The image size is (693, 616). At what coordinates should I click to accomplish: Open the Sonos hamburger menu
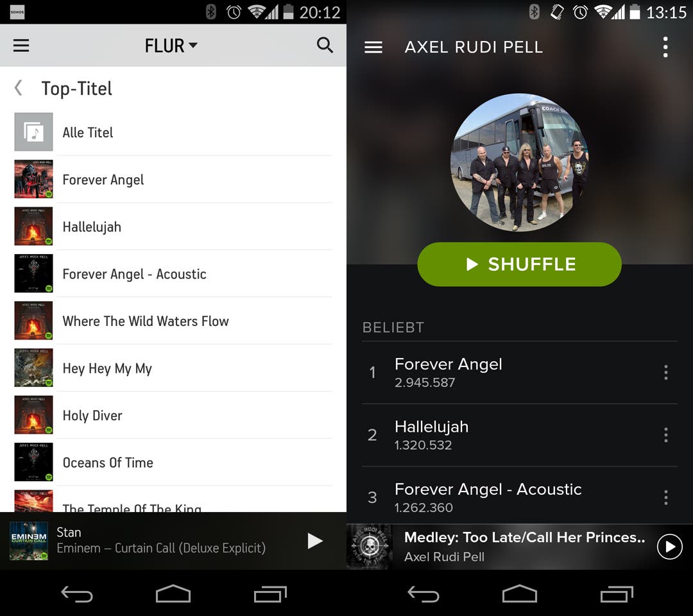pos(21,45)
